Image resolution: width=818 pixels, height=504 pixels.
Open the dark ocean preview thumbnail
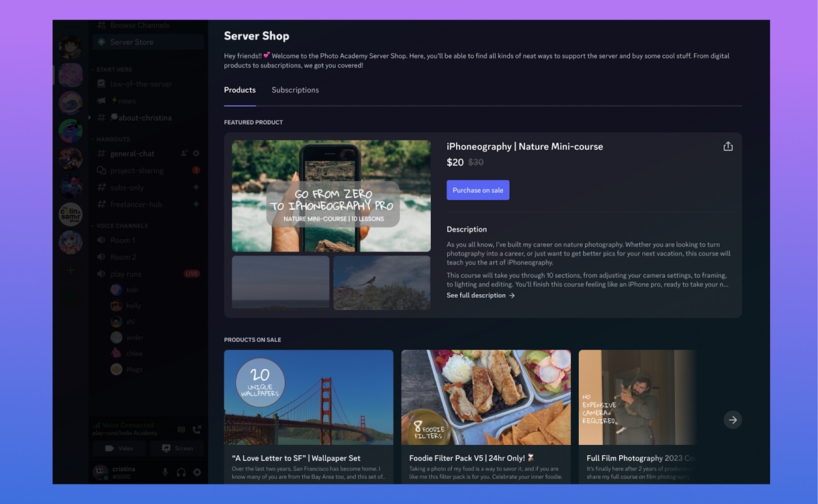click(x=280, y=283)
